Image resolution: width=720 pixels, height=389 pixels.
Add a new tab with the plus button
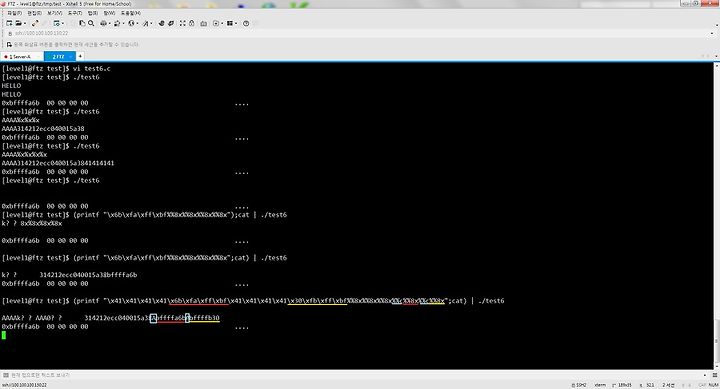(x=80, y=56)
